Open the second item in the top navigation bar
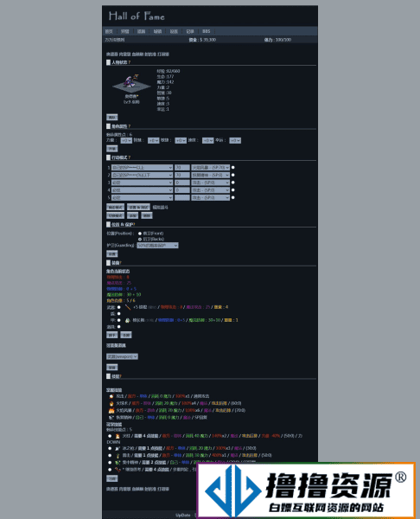Screen dimensions: 420x519 click(125, 31)
